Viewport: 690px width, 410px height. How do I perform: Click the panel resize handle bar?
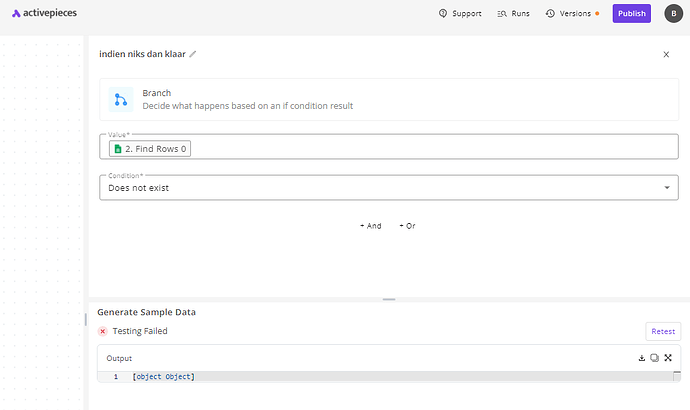pyautogui.click(x=389, y=300)
